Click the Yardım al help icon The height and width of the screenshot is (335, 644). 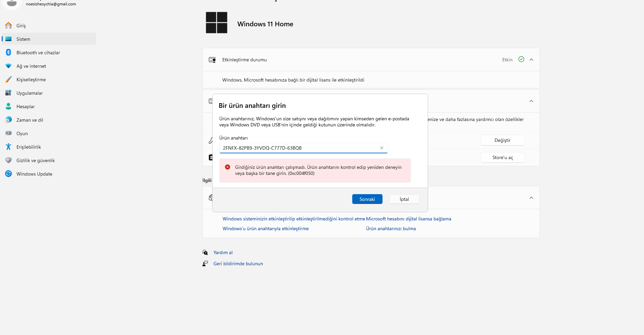[205, 252]
